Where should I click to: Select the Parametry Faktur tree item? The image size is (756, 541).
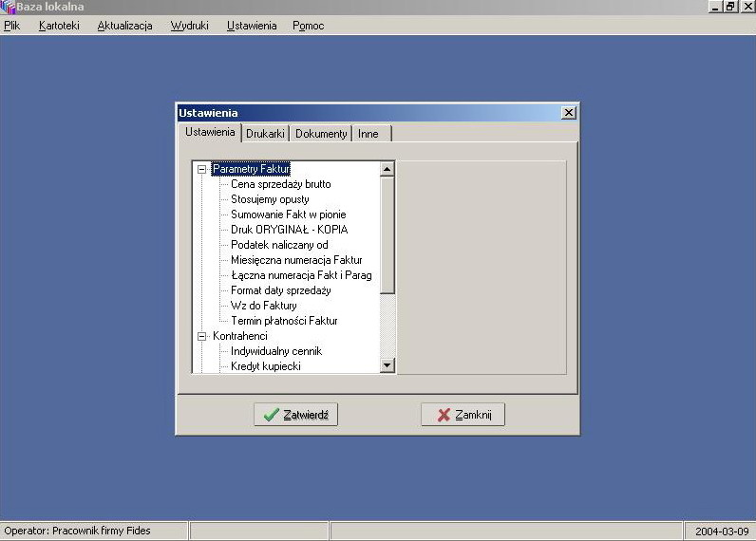tap(251, 169)
